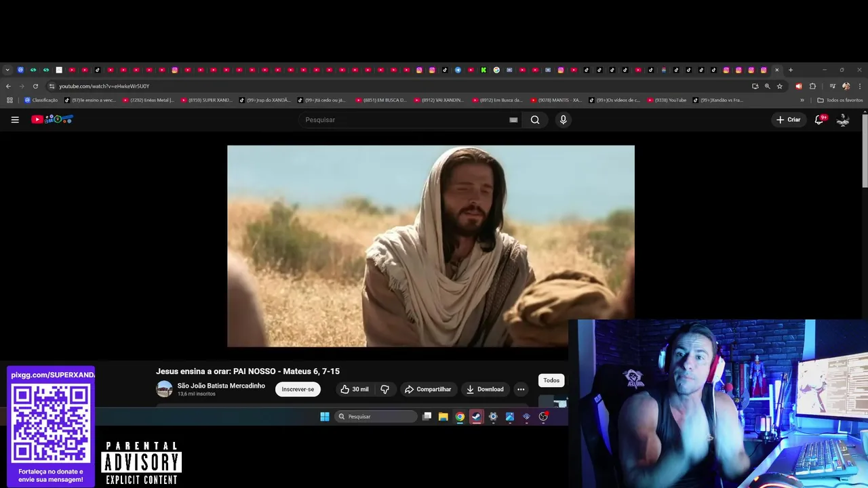Open the Enéas Metal bookmark

[149, 100]
